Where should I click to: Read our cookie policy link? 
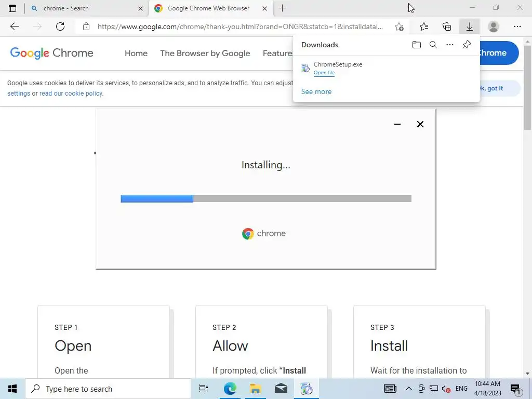(x=71, y=94)
